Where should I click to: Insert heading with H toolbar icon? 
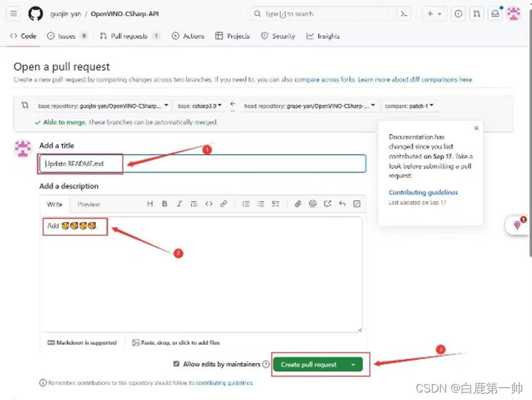pyautogui.click(x=150, y=204)
